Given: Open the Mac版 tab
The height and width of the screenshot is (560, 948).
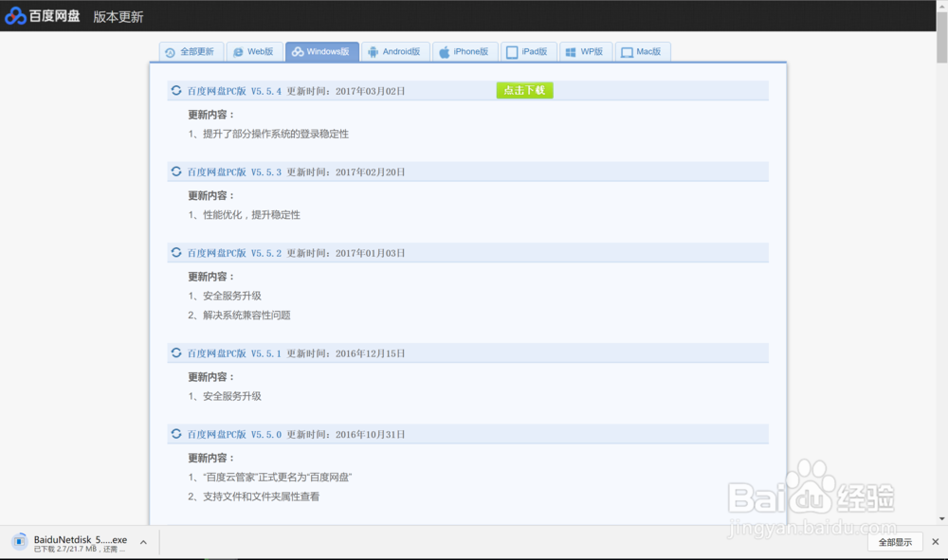Looking at the screenshot, I should click(x=642, y=52).
